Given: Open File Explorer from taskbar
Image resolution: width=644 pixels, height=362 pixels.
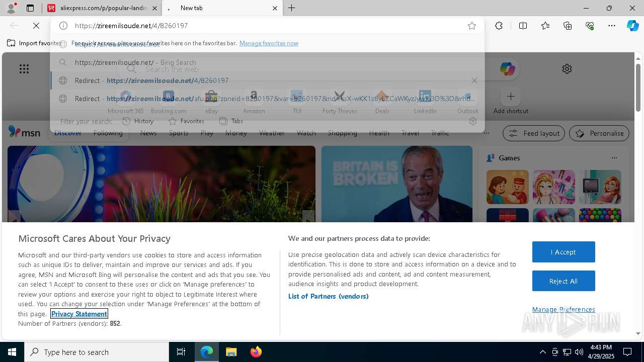Looking at the screenshot, I should click(x=231, y=352).
